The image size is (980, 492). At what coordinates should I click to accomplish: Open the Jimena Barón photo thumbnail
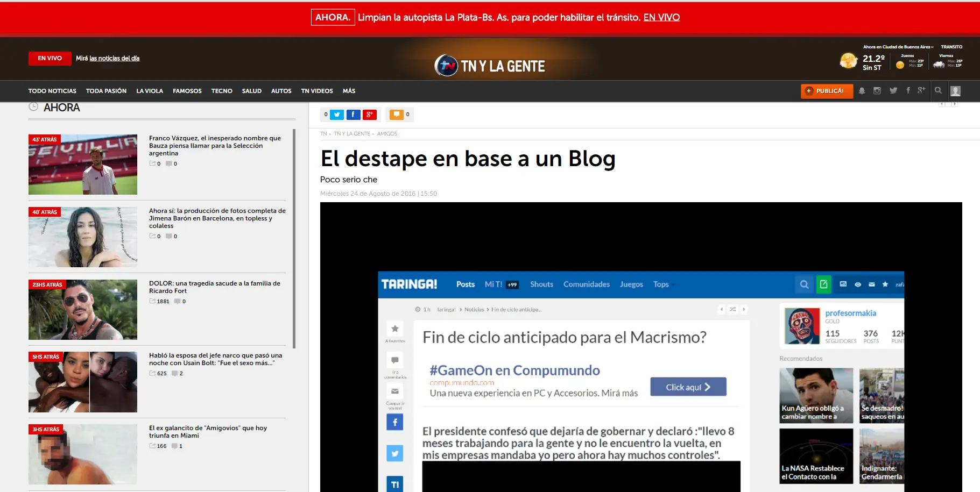pos(83,237)
